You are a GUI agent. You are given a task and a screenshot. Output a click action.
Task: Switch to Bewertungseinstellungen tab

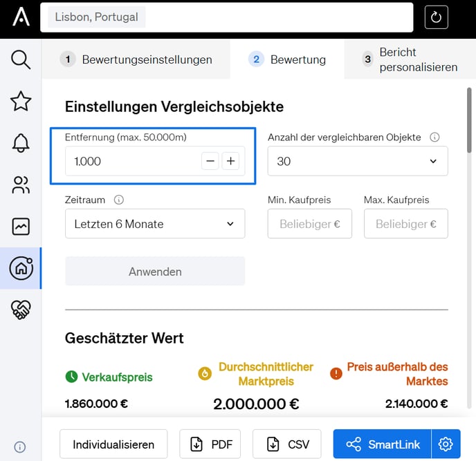tap(136, 59)
